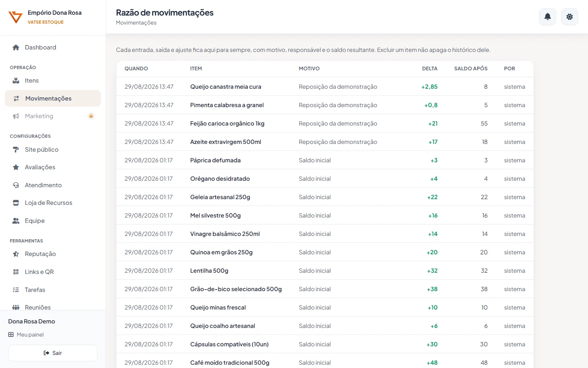Click the Movimentações arrows icon

pos(16,99)
